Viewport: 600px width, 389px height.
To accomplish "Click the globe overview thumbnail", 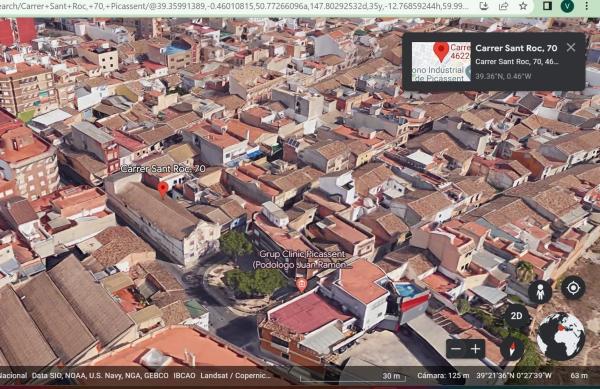I will coord(561,336).
